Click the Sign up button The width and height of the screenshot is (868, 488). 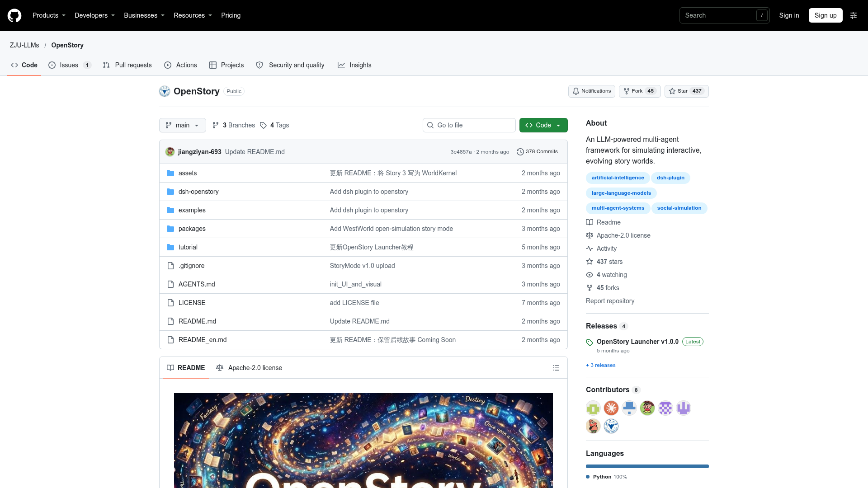826,15
